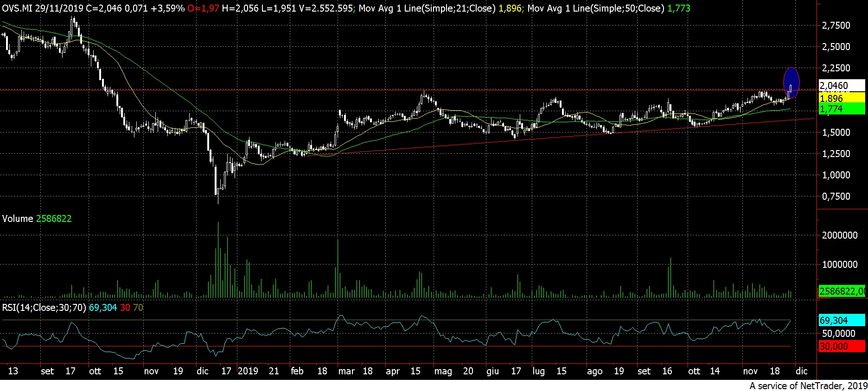Click the 2,5000 price axis label
This screenshot has width=868, height=391.
(836, 47)
